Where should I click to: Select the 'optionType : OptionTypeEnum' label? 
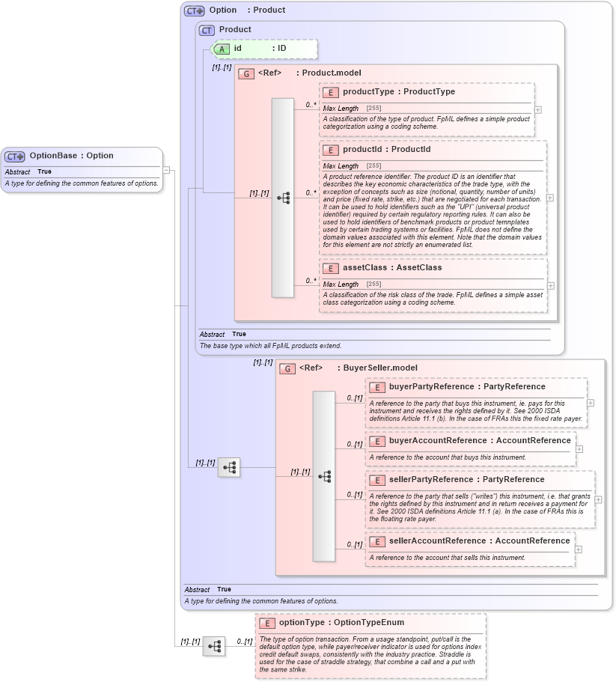click(342, 622)
